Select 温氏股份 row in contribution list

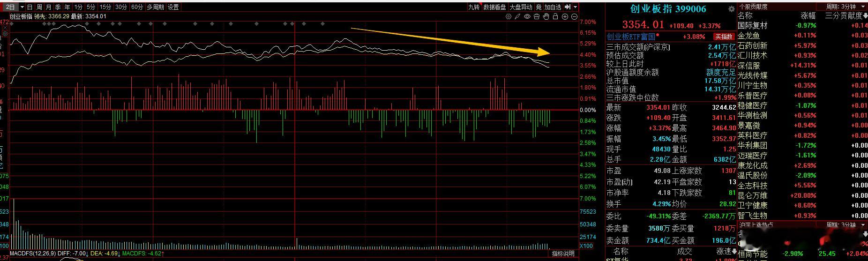[x=802, y=175]
